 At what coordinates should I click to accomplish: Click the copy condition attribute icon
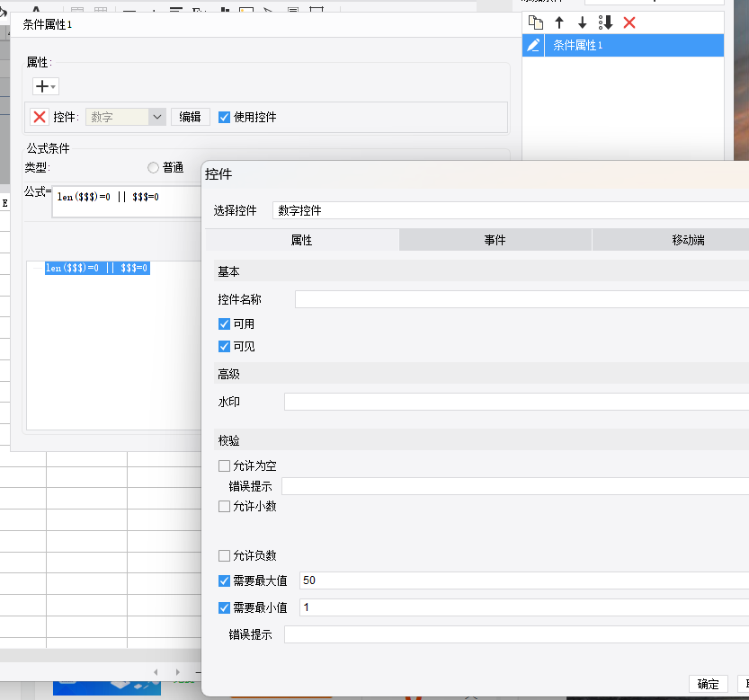tap(536, 22)
